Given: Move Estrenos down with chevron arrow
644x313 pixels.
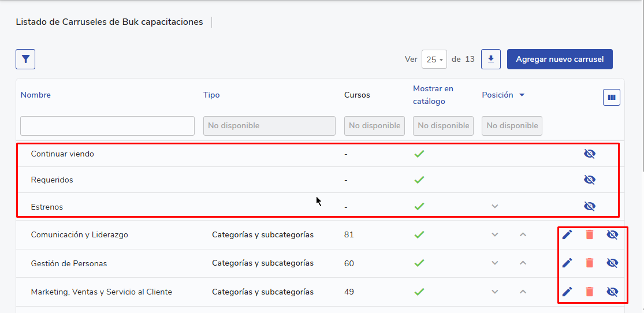Looking at the screenshot, I should tap(494, 206).
